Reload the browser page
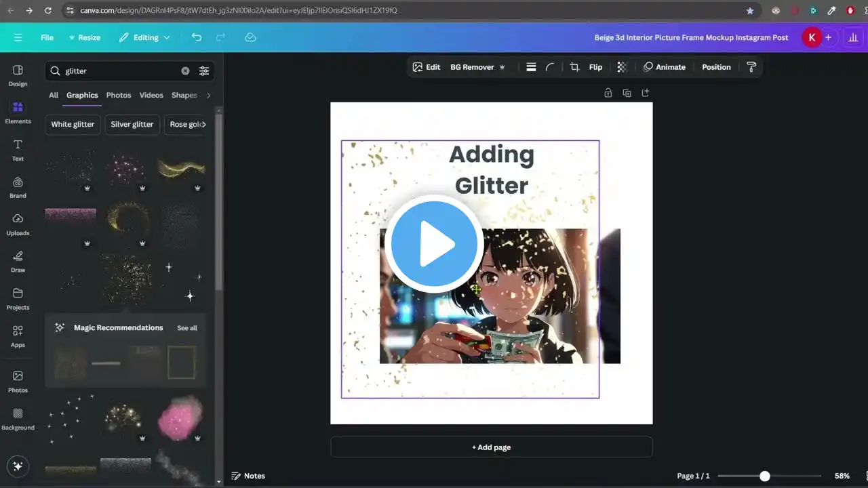Viewport: 868px width, 488px height. (47, 11)
